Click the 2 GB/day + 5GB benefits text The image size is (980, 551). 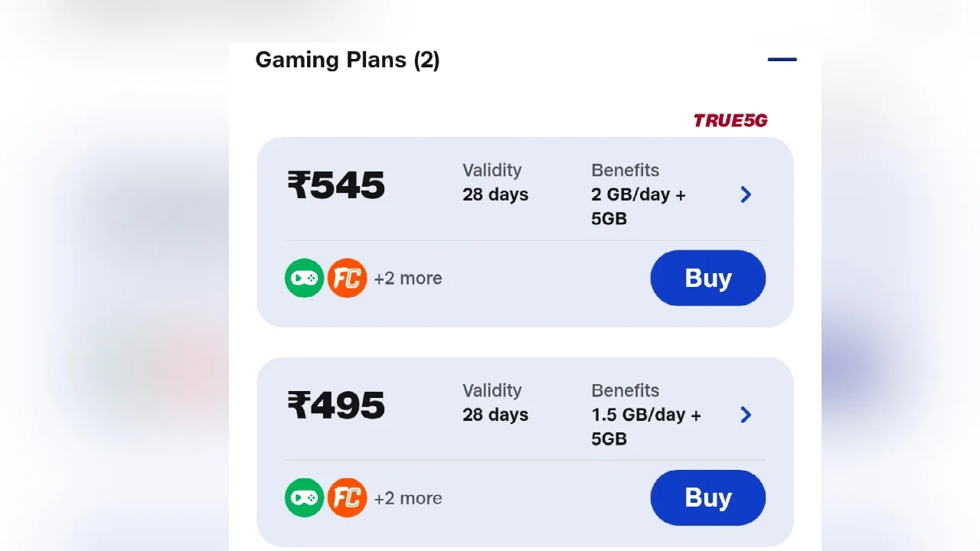coord(639,207)
